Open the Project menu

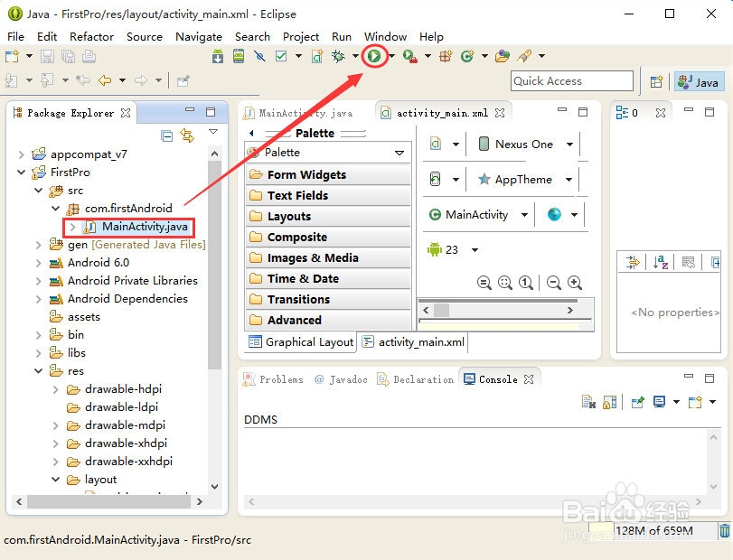pos(301,36)
